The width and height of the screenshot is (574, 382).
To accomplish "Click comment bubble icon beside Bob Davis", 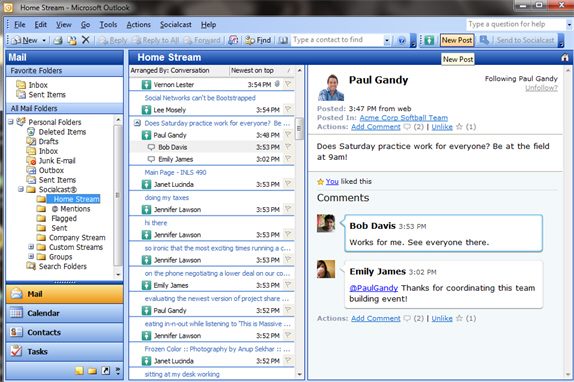I will click(151, 147).
